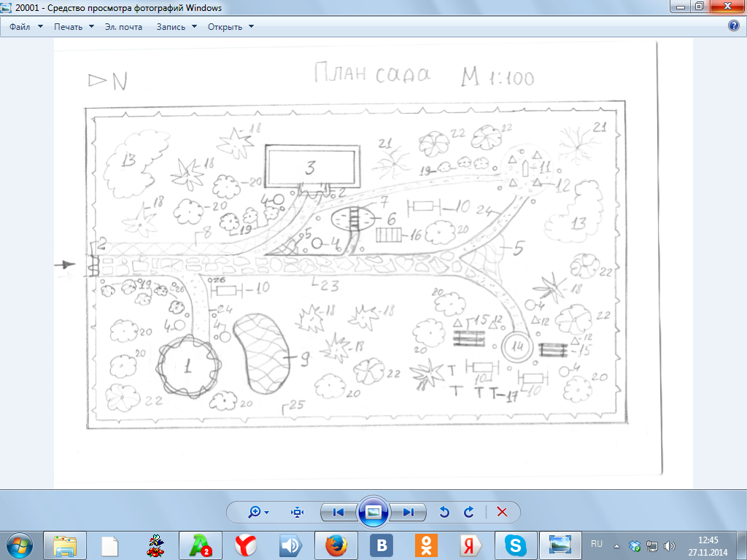
Task: Open Yandex browser from the taskbar
Action: tap(244, 545)
